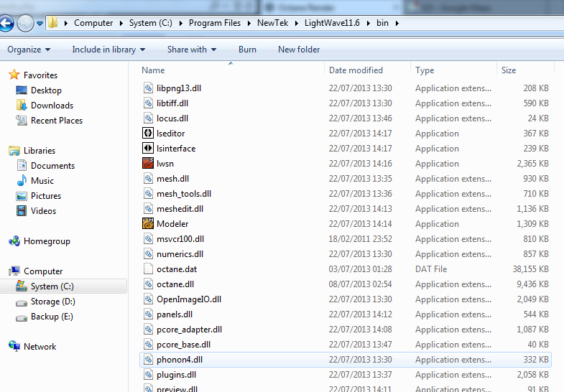
Task: Open Homegroup icon in sidebar
Action: 14,241
